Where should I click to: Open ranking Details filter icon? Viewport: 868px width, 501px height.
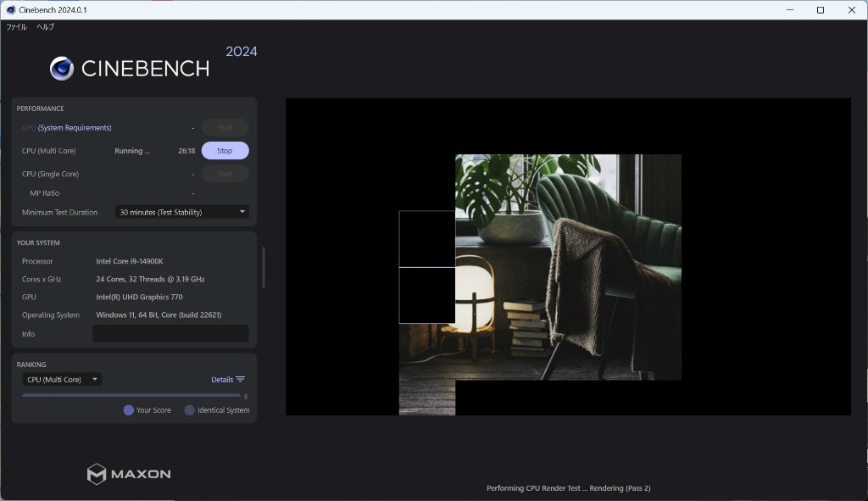(241, 380)
